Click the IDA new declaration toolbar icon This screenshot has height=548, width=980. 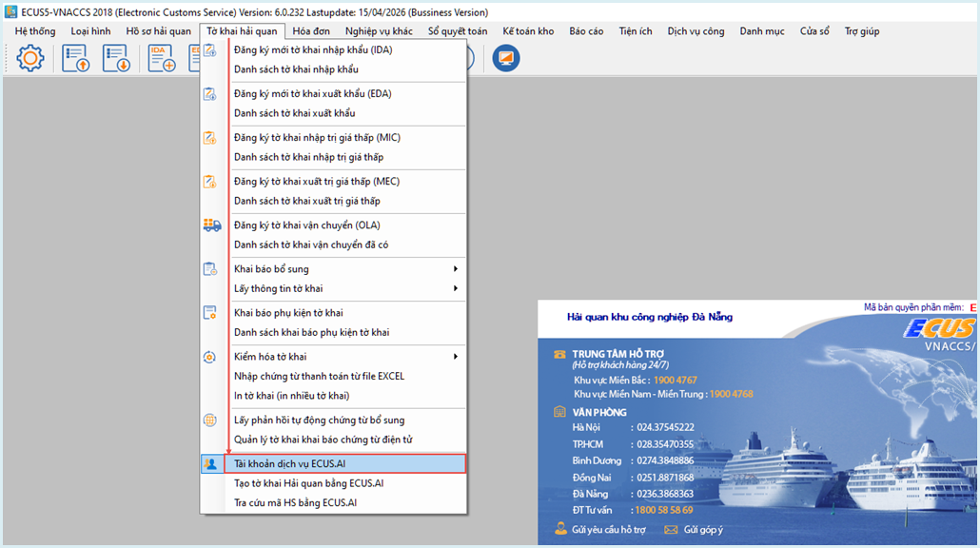pos(162,58)
